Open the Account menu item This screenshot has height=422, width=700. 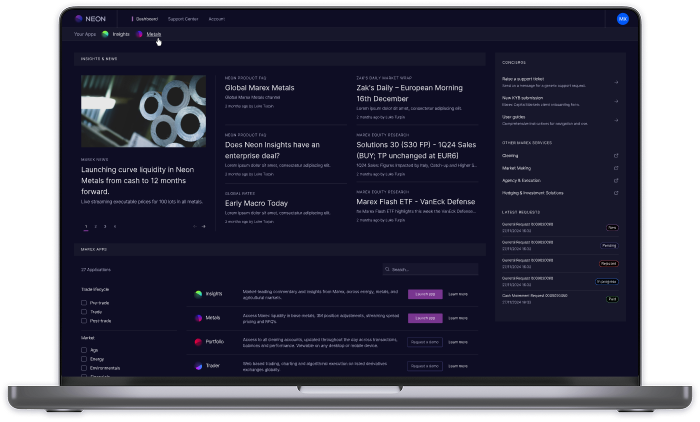coord(217,18)
